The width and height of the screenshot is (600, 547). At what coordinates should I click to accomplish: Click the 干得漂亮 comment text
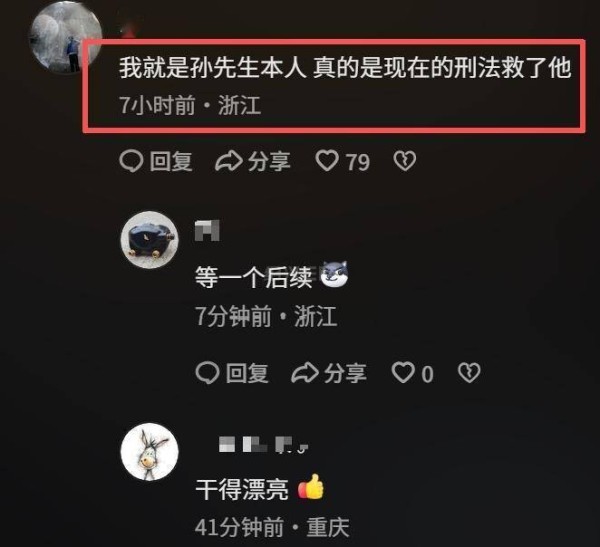pos(242,489)
